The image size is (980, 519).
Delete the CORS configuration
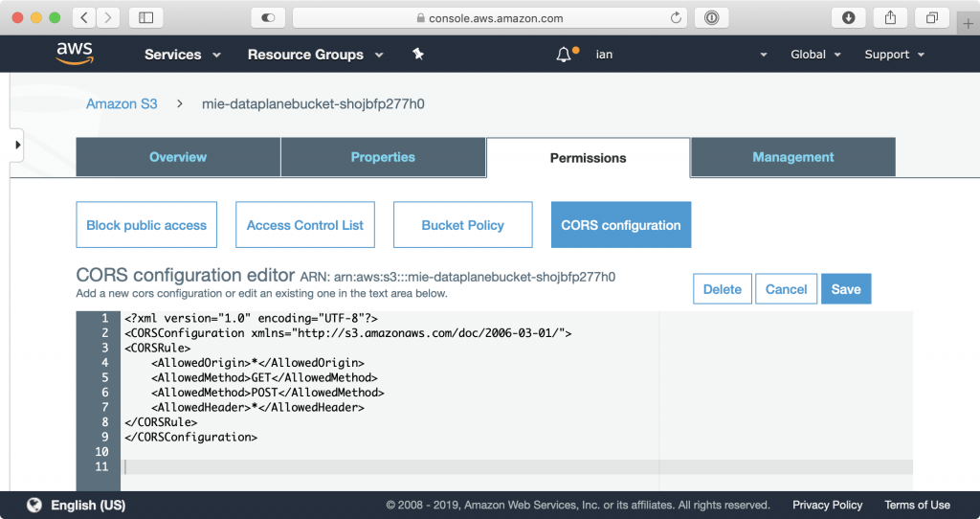722,289
